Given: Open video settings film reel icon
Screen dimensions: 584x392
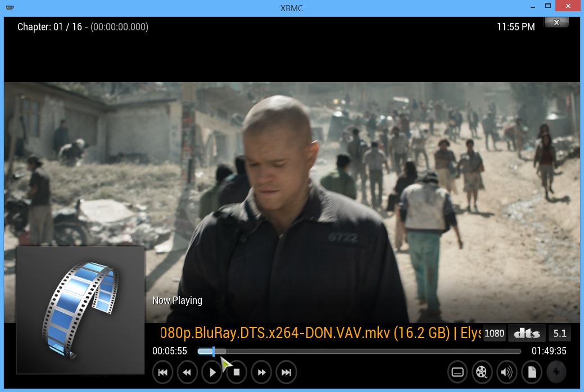Looking at the screenshot, I should click(x=482, y=372).
